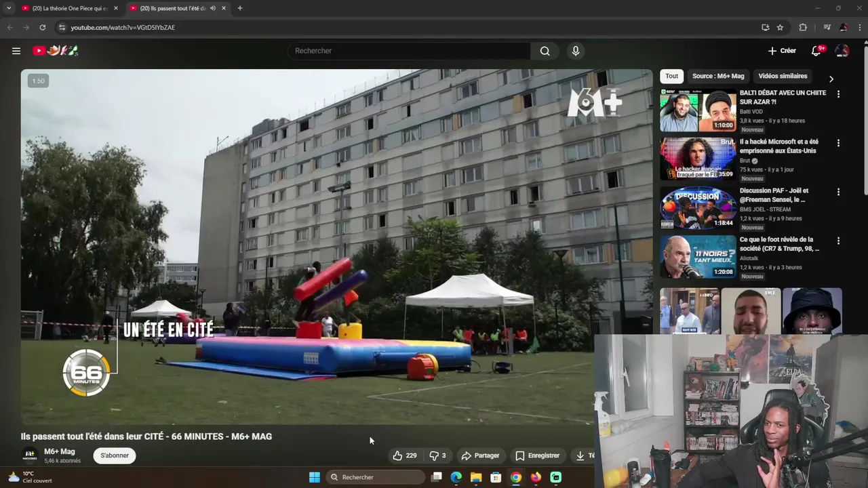Mute the tab via speaker icon
The height and width of the screenshot is (488, 868).
[x=213, y=8]
